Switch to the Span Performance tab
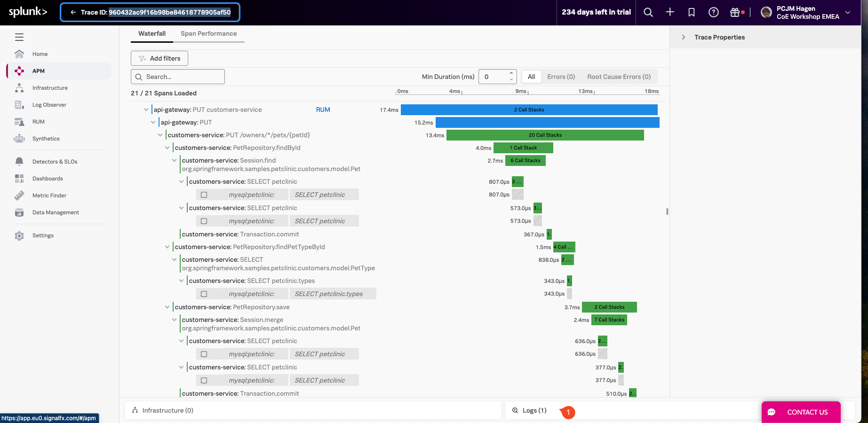868x423 pixels. [x=208, y=34]
